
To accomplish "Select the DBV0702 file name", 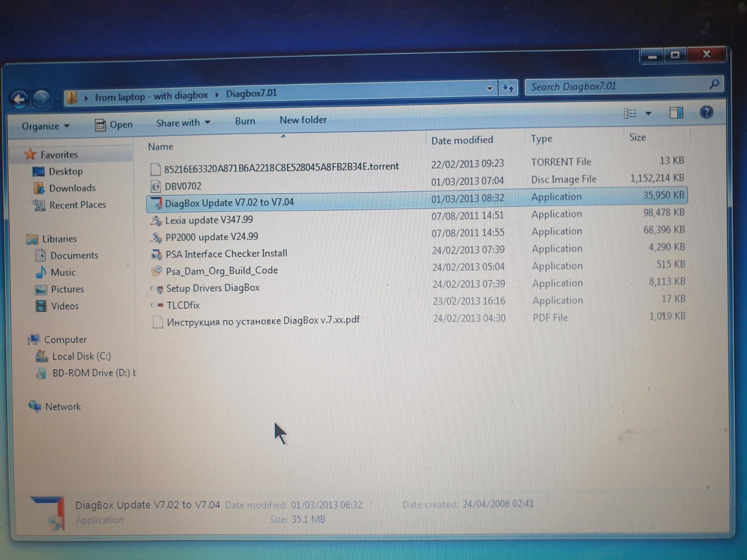I will pos(183,186).
